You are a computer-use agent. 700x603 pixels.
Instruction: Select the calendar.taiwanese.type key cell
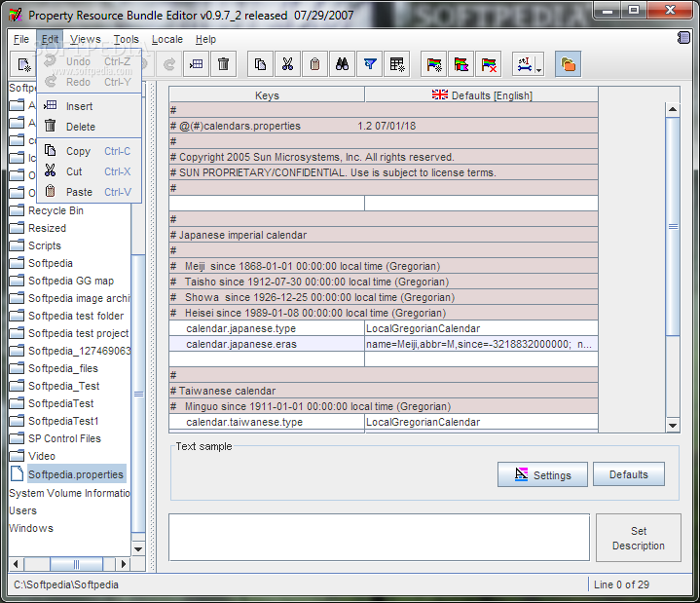coord(267,422)
